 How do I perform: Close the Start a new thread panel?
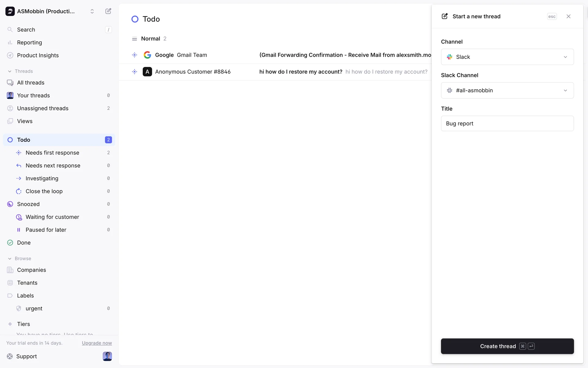click(x=568, y=17)
